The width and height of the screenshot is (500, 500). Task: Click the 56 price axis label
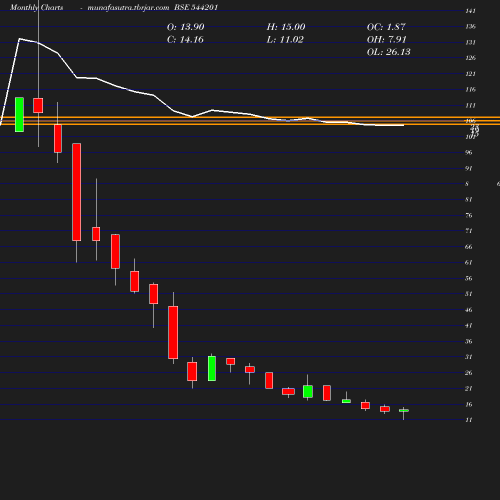click(x=469, y=278)
